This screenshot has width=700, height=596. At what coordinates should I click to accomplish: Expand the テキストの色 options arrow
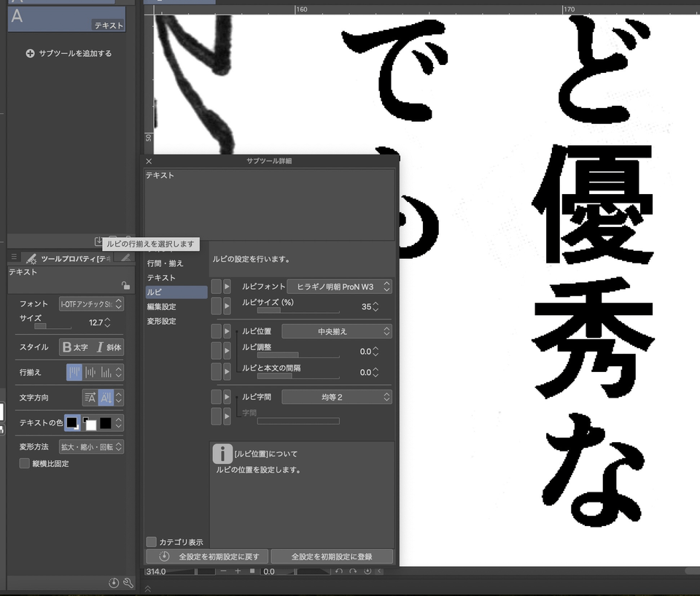119,422
